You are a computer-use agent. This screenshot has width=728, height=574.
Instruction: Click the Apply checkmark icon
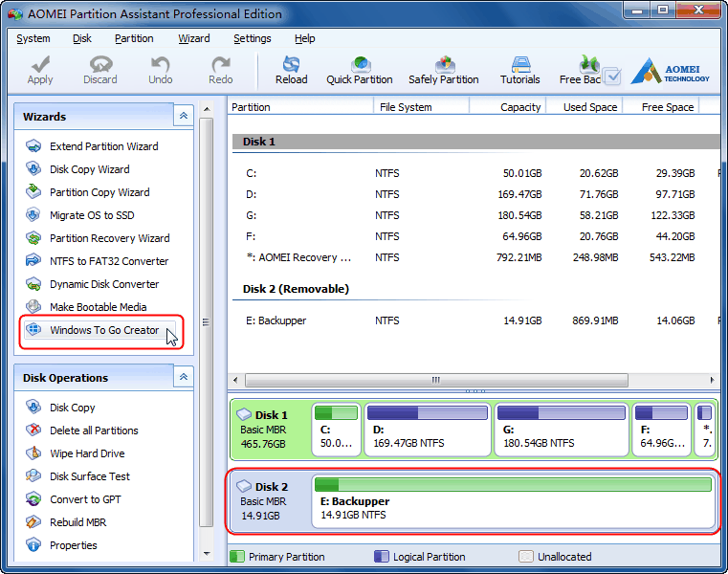[40, 64]
